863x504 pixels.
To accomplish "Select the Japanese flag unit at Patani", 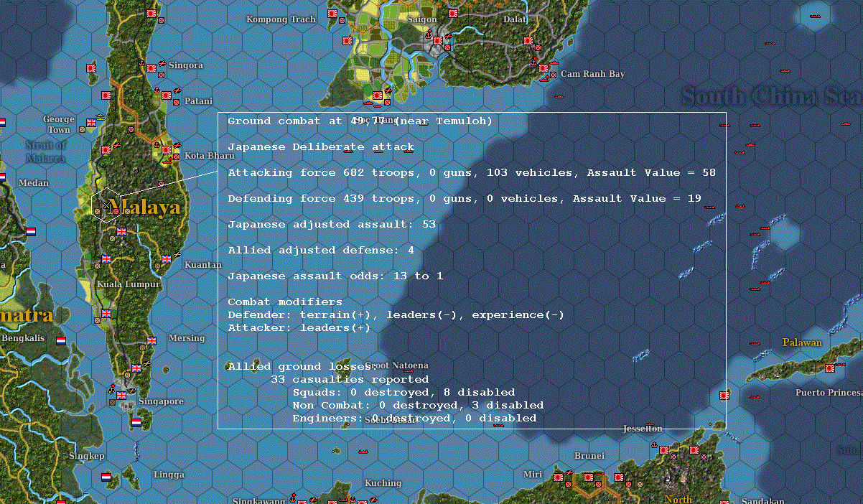I will (167, 95).
